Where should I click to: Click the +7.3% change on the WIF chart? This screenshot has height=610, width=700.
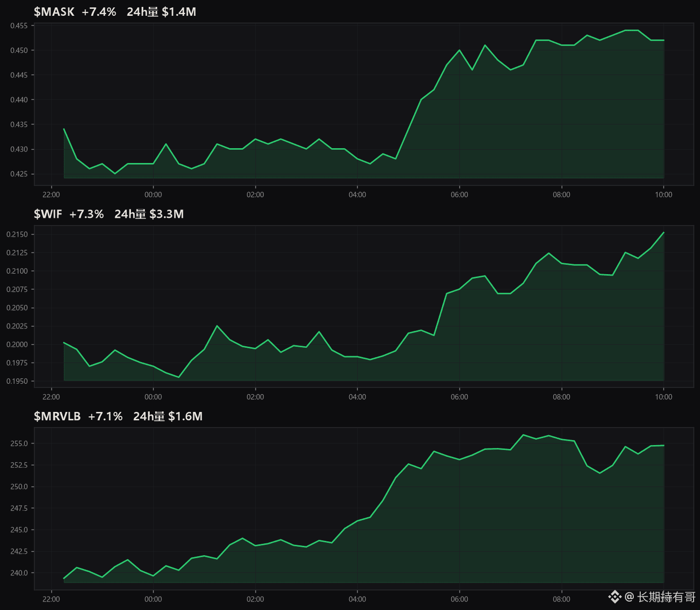pos(86,214)
